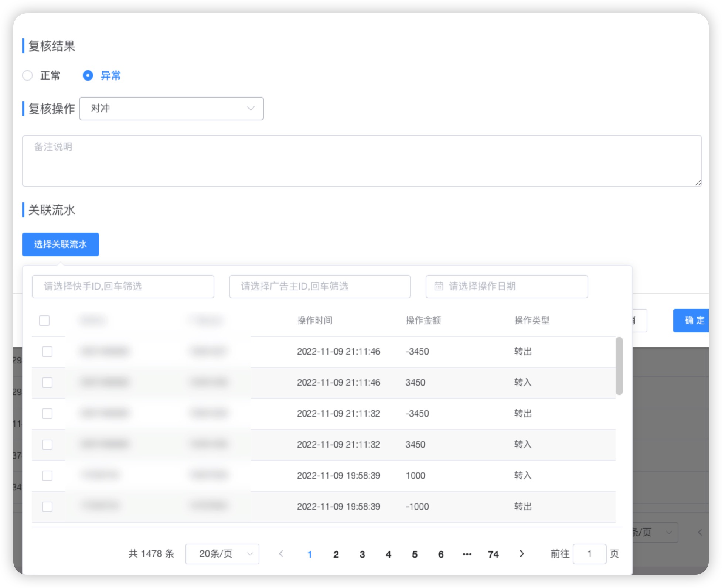
Task: Click the table vertical scrollbar thumb
Action: pos(619,366)
